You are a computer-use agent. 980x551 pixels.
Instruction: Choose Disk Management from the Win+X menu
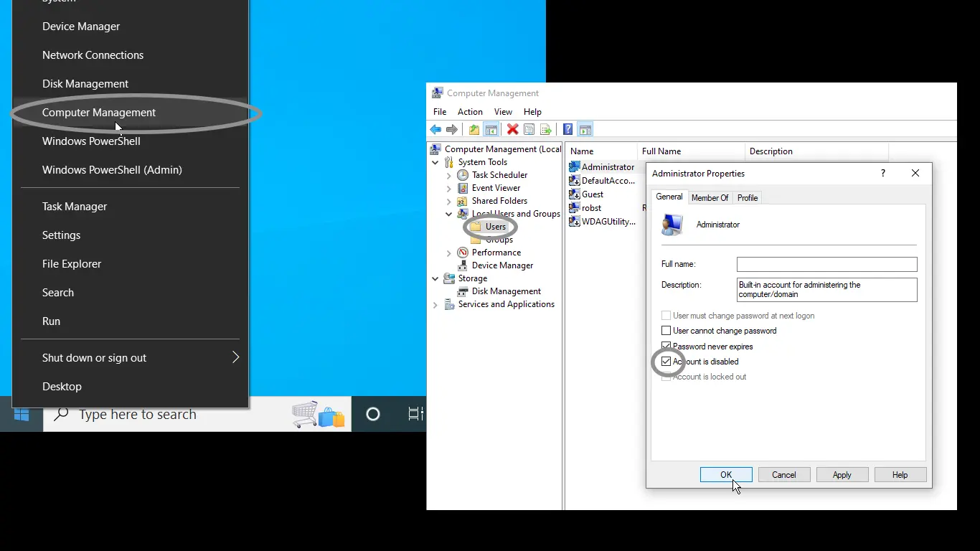pyautogui.click(x=131, y=84)
